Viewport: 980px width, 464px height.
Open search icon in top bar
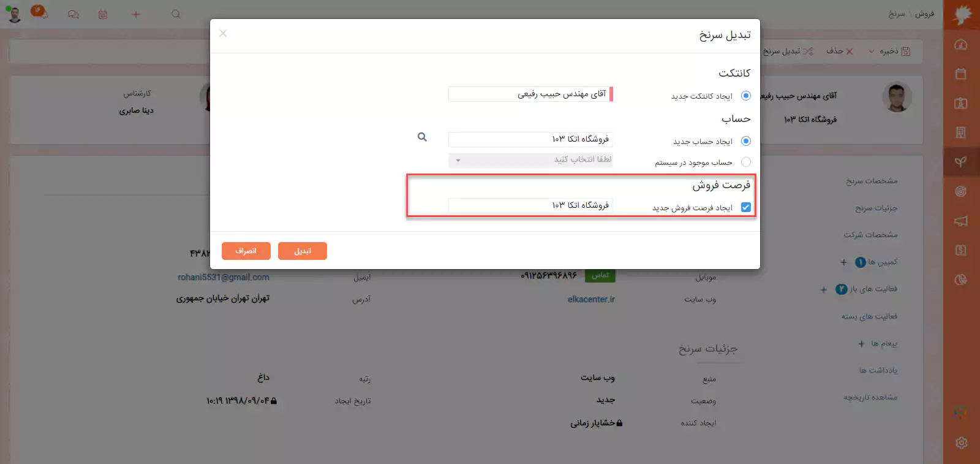pyautogui.click(x=176, y=14)
